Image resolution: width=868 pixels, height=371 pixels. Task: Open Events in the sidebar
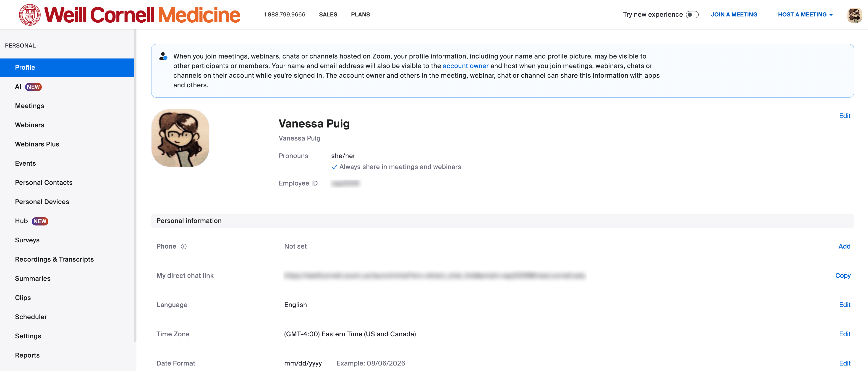pyautogui.click(x=25, y=164)
